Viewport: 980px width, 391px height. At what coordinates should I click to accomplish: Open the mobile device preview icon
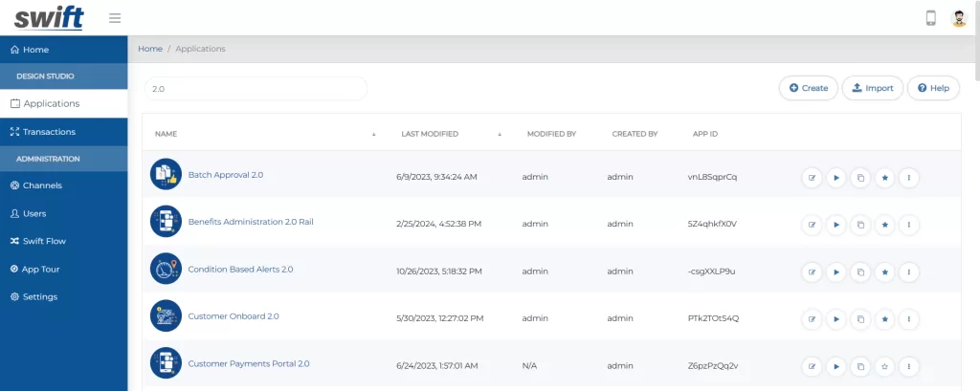tap(930, 18)
